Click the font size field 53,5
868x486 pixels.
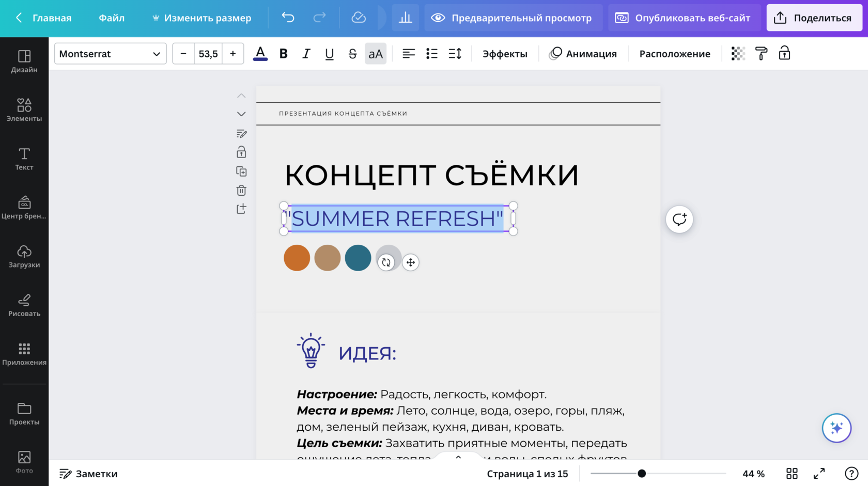[208, 54]
